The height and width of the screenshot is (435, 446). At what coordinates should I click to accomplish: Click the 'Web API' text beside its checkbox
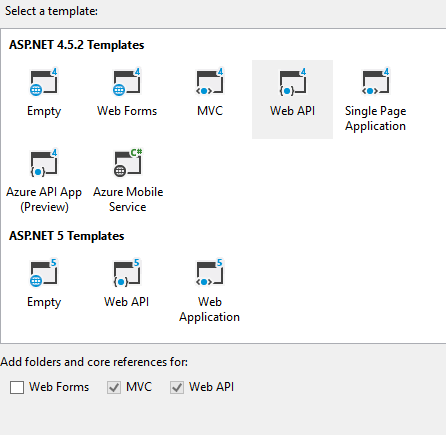(211, 387)
